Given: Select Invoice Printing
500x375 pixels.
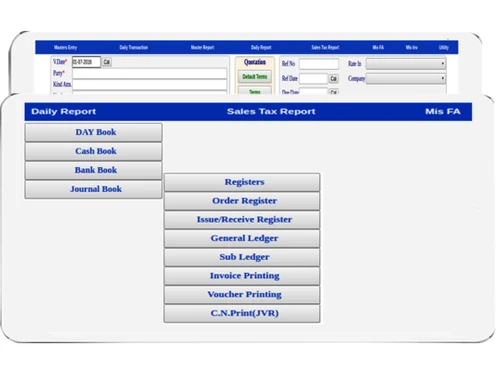Looking at the screenshot, I should click(242, 276).
